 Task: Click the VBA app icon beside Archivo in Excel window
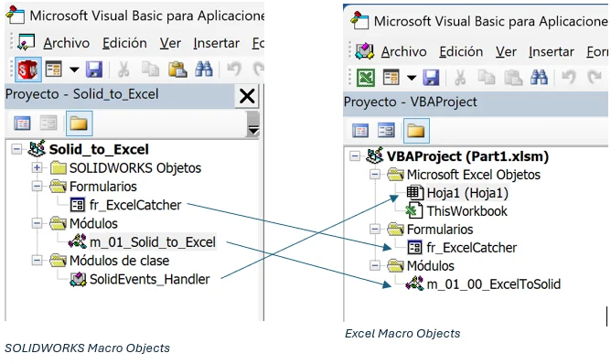pyautogui.click(x=365, y=51)
